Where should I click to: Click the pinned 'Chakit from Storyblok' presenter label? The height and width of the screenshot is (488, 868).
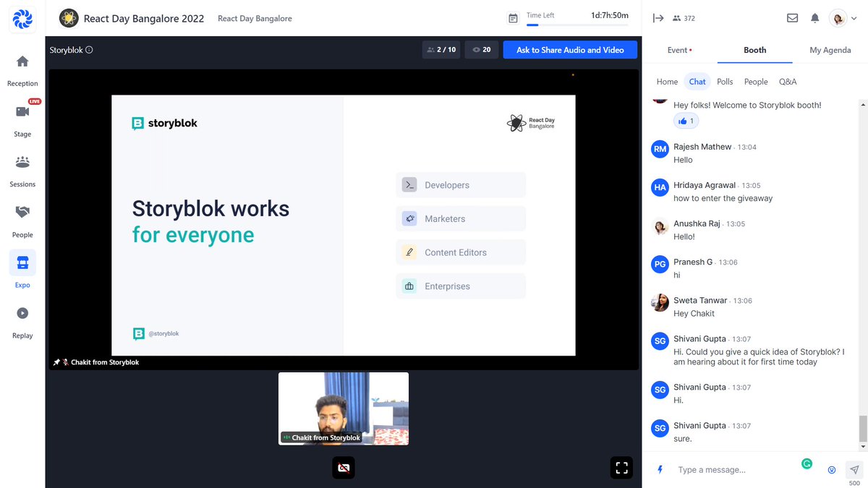coord(96,362)
